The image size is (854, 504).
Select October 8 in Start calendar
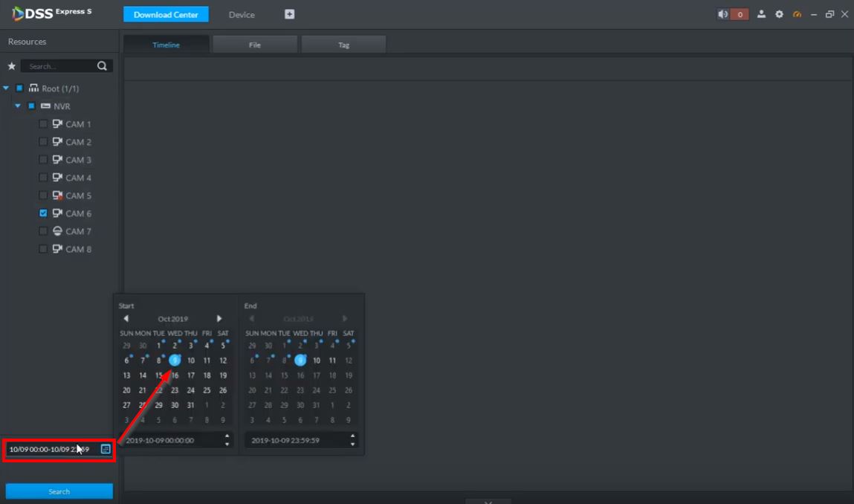point(158,360)
